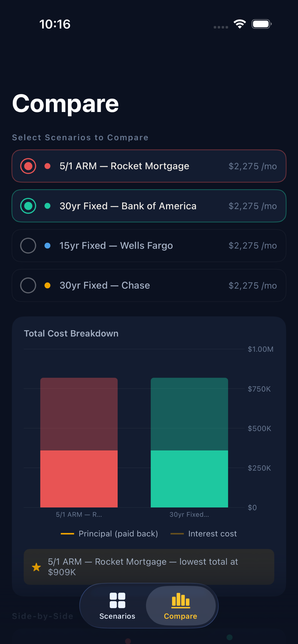Tap the Scenarios grid icon

click(x=117, y=600)
